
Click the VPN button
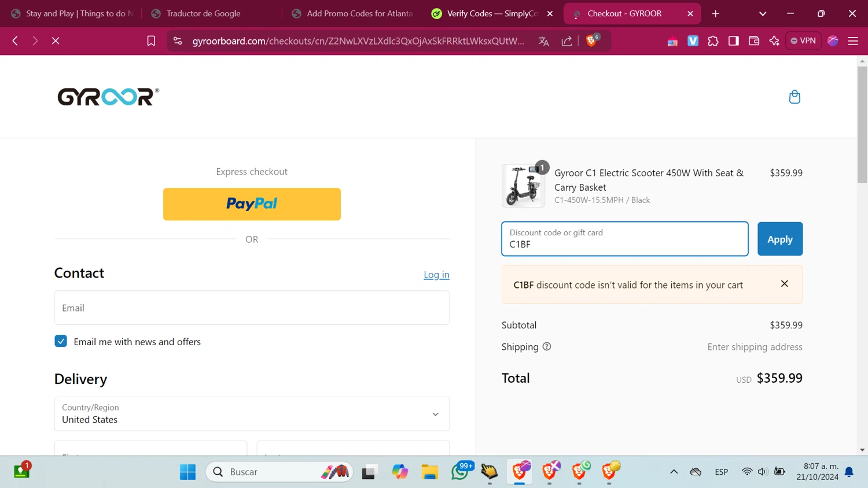pyautogui.click(x=803, y=41)
